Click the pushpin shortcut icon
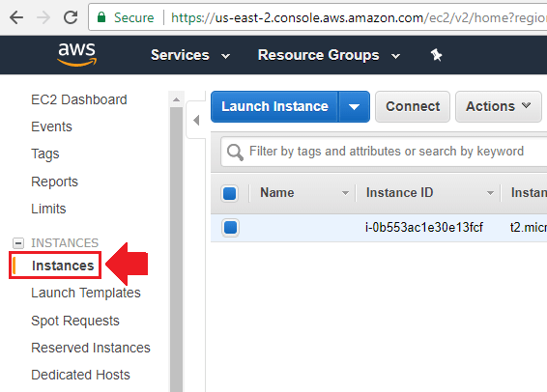 coord(436,55)
